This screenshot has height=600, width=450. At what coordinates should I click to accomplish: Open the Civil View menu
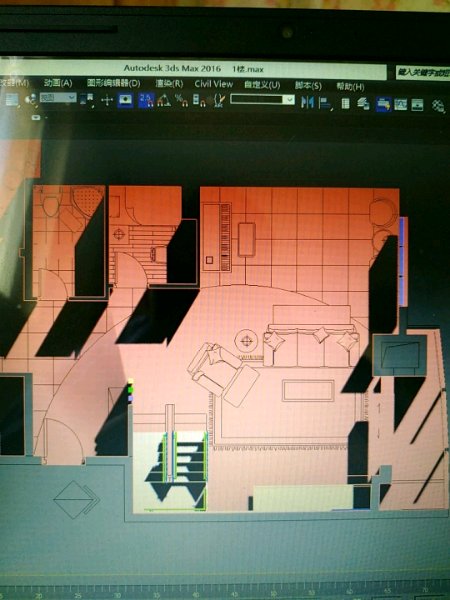coord(214,84)
